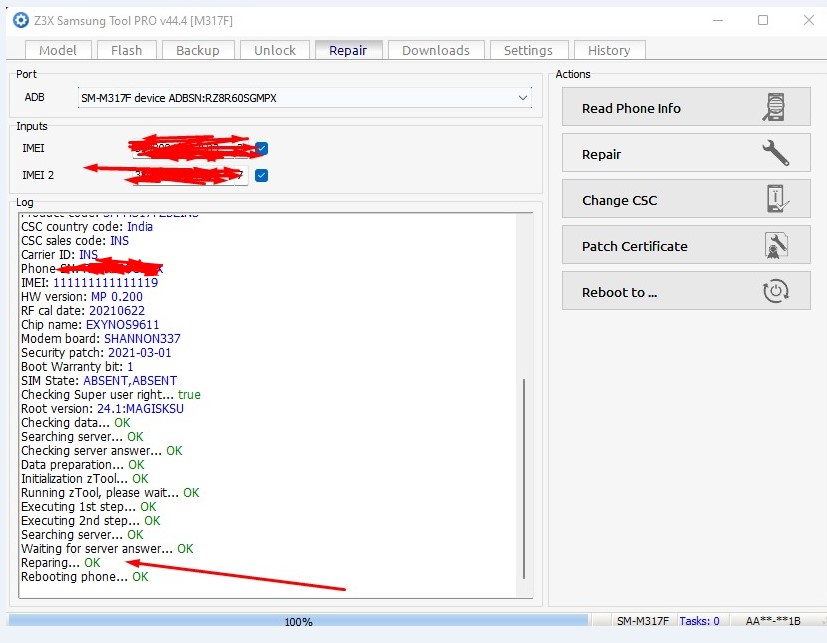View the History tab

coord(609,51)
